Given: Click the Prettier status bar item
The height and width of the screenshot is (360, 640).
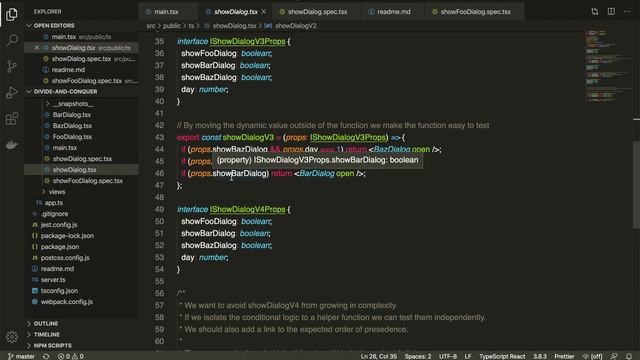Looking at the screenshot, I should (564, 356).
